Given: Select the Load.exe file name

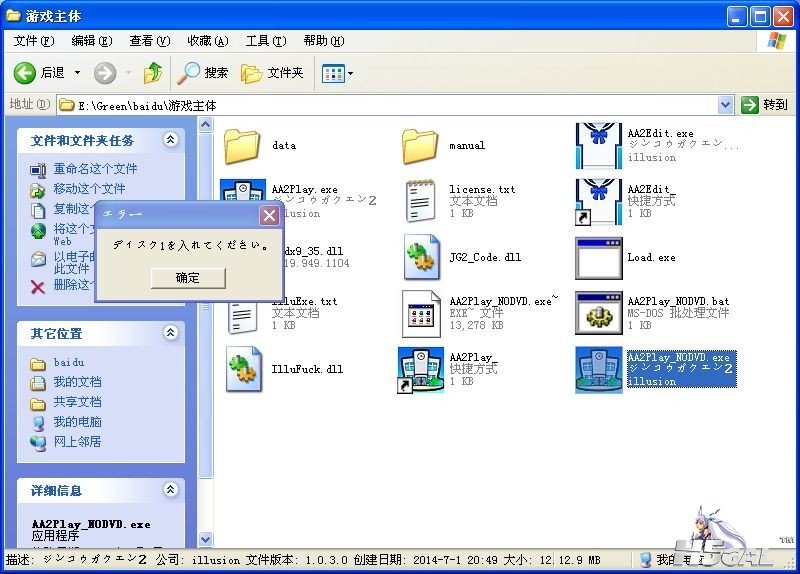Looking at the screenshot, I should pyautogui.click(x=652, y=257).
